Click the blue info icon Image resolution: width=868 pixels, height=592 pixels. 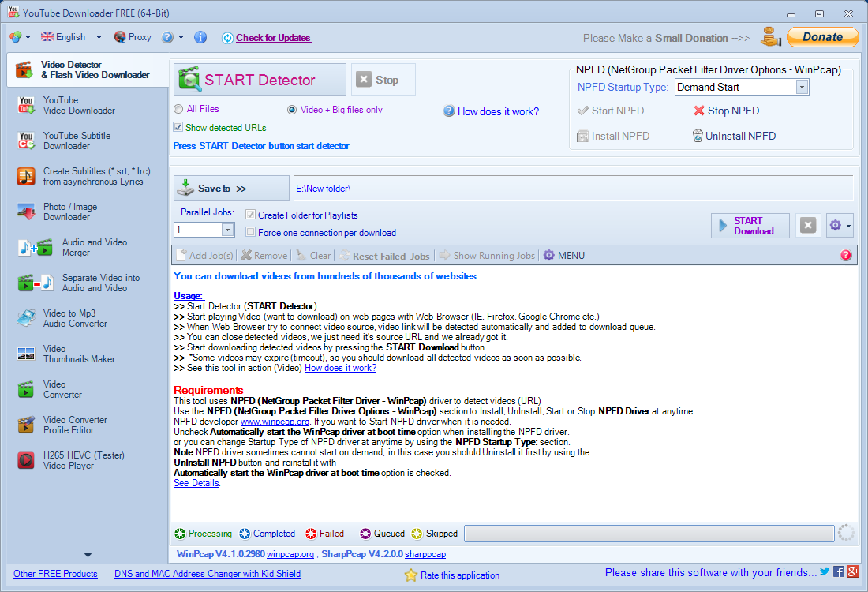pyautogui.click(x=200, y=37)
